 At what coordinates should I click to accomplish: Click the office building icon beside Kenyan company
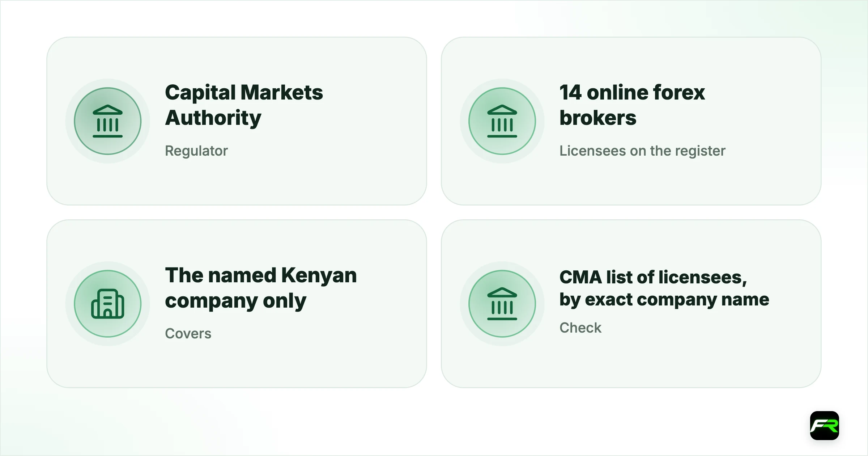[x=108, y=304]
